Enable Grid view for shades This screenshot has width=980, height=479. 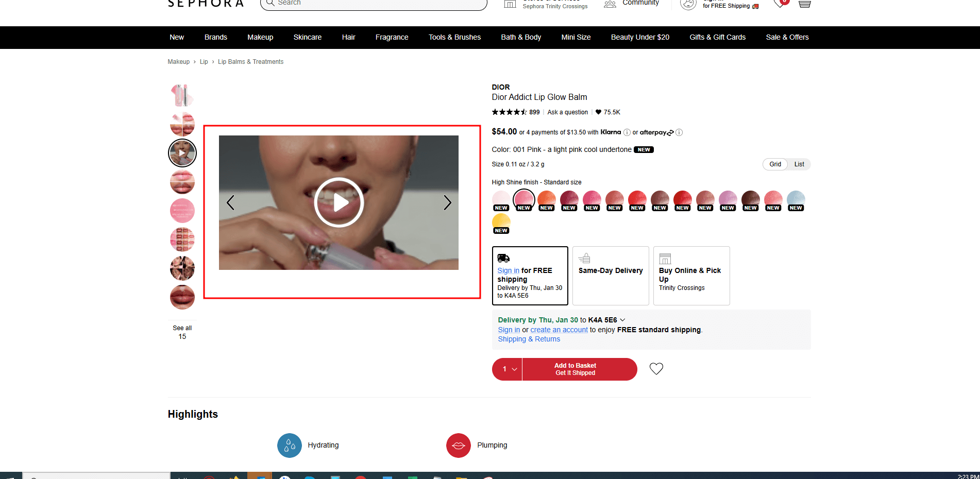[x=774, y=164]
